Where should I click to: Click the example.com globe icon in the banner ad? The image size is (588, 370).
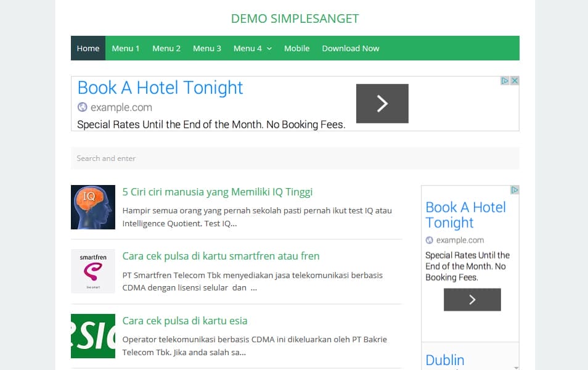(x=82, y=107)
